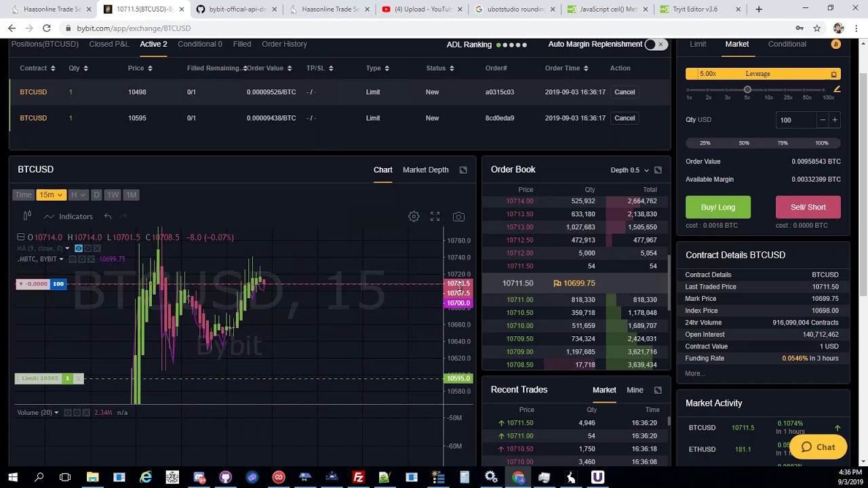Expand the chart panel popout icon
This screenshot has height=488, width=868.
click(x=463, y=170)
